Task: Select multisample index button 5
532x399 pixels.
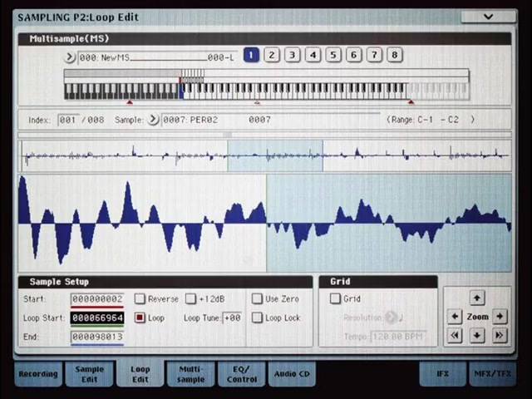Action: click(333, 55)
